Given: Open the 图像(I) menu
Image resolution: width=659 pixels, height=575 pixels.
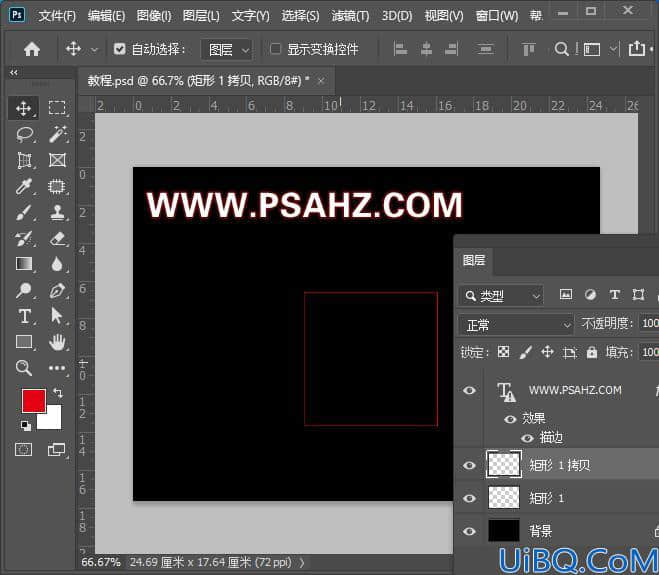Looking at the screenshot, I should coord(154,16).
